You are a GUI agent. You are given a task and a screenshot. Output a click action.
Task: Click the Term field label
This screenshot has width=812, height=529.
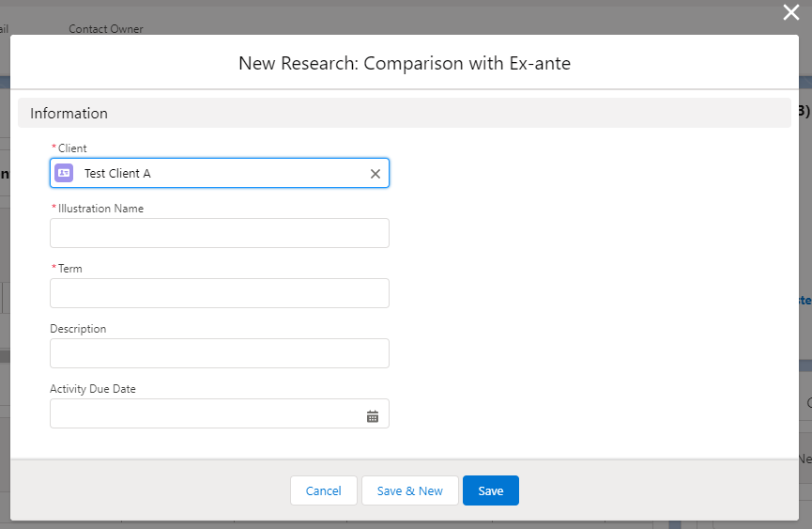[x=69, y=269]
